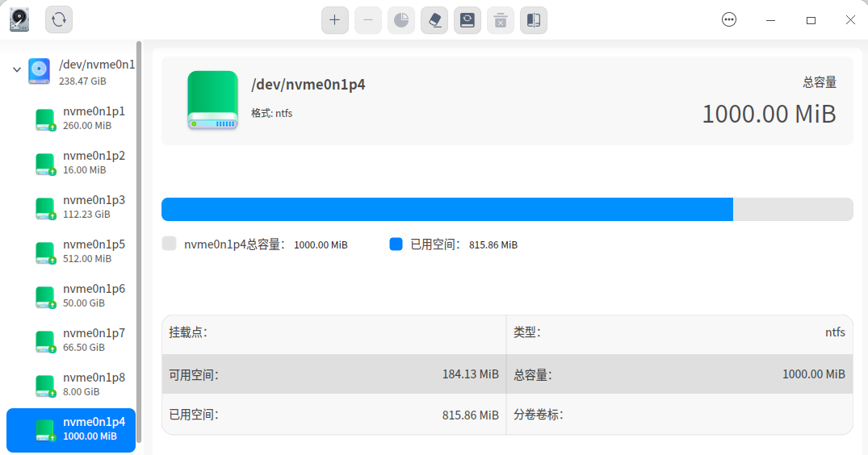Click the blue used-space usage bar
Viewport: 868px width, 455px height.
447,210
